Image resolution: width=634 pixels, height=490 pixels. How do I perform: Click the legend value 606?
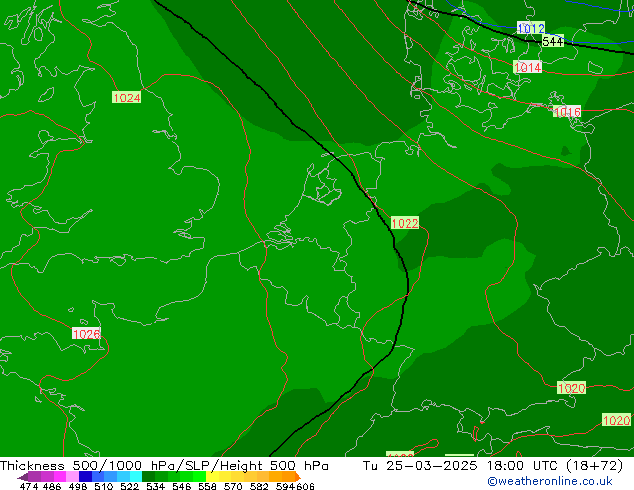pyautogui.click(x=305, y=486)
